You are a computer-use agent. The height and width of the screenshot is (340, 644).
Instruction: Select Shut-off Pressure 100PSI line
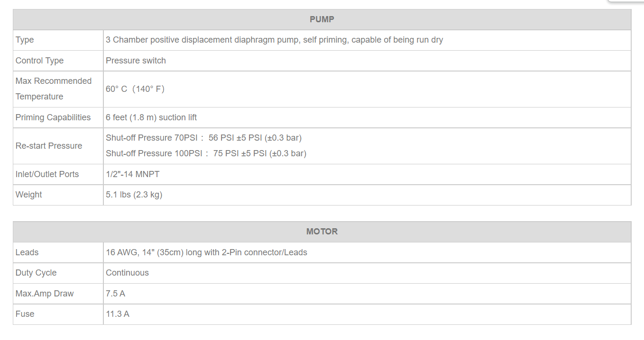(206, 153)
